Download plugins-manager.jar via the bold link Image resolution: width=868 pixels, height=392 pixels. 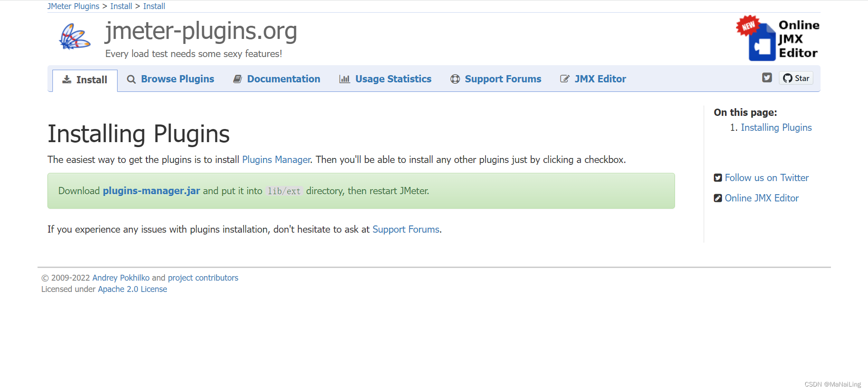(x=151, y=191)
